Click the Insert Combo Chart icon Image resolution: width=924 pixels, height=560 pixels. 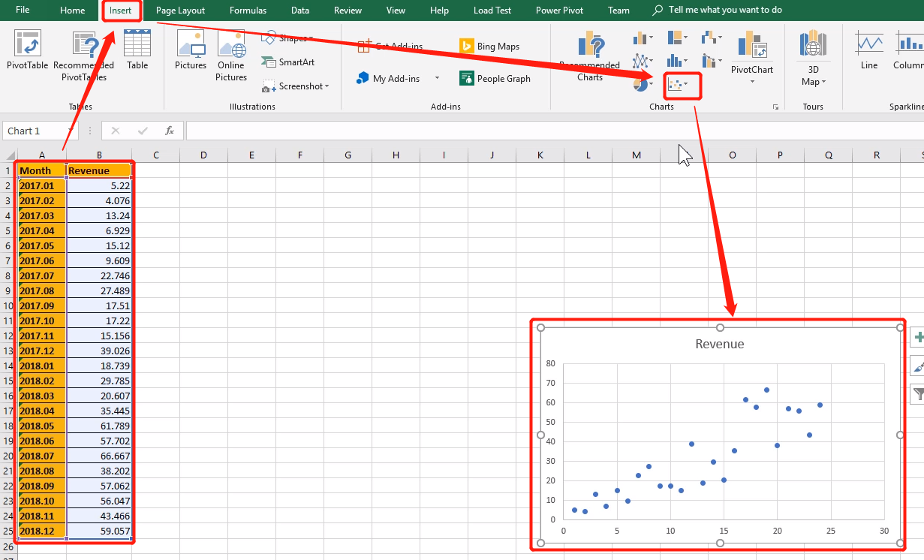point(708,61)
